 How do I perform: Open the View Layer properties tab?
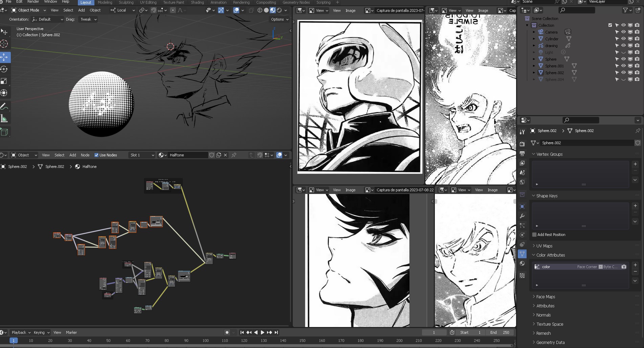pos(522,163)
